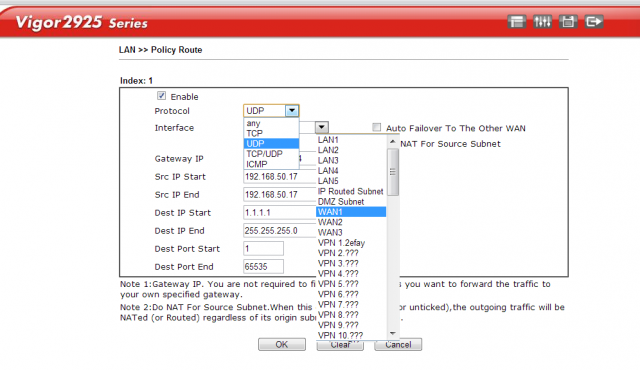Open the dashboard list icon in header

[x=516, y=22]
